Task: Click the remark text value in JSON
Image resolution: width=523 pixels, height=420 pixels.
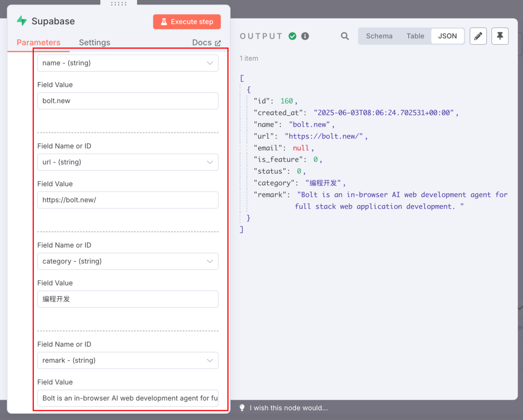Action: (x=401, y=200)
